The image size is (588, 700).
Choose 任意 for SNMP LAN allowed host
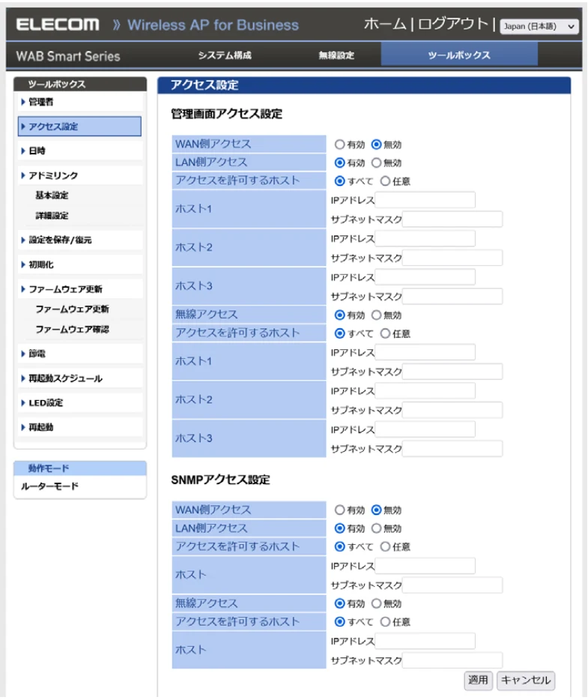click(385, 547)
